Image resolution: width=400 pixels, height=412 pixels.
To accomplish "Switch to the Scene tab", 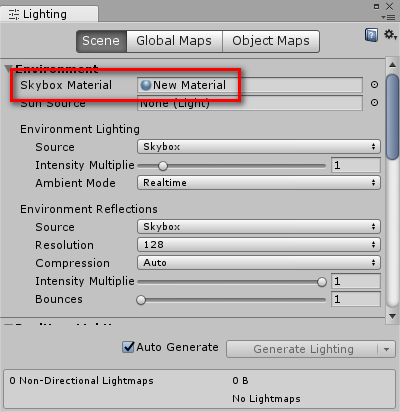I will pyautogui.click(x=101, y=41).
